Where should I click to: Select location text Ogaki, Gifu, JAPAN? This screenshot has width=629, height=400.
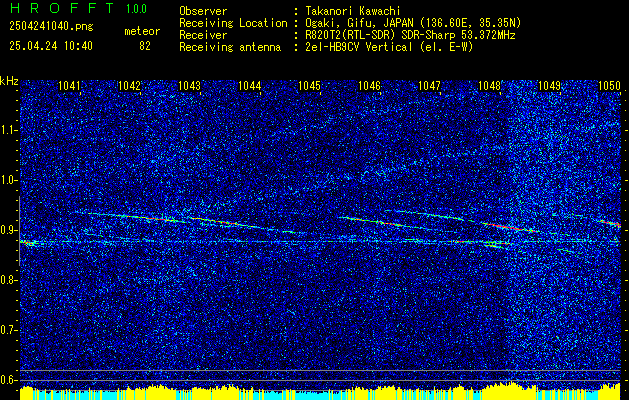(x=358, y=23)
